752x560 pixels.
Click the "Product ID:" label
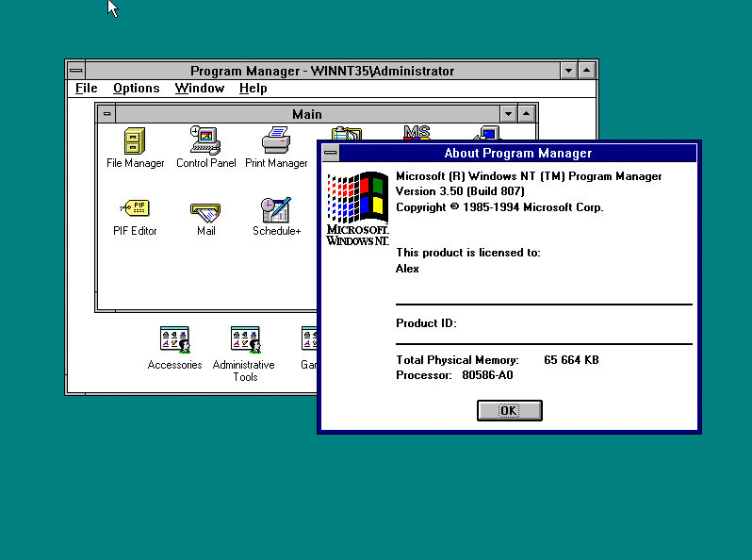click(426, 323)
